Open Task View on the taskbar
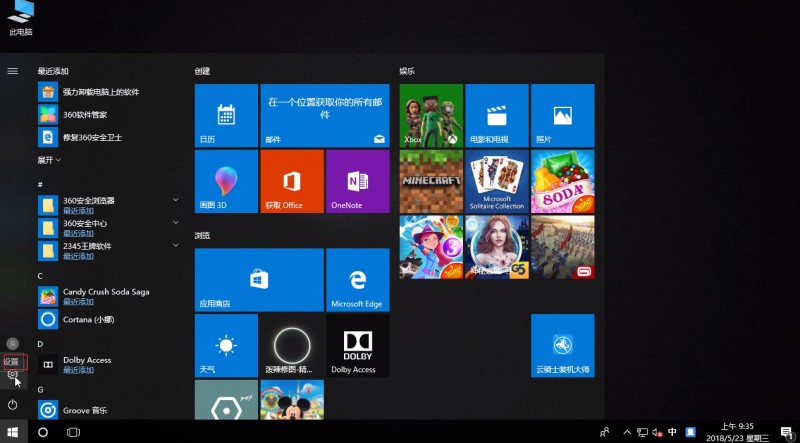 73,432
